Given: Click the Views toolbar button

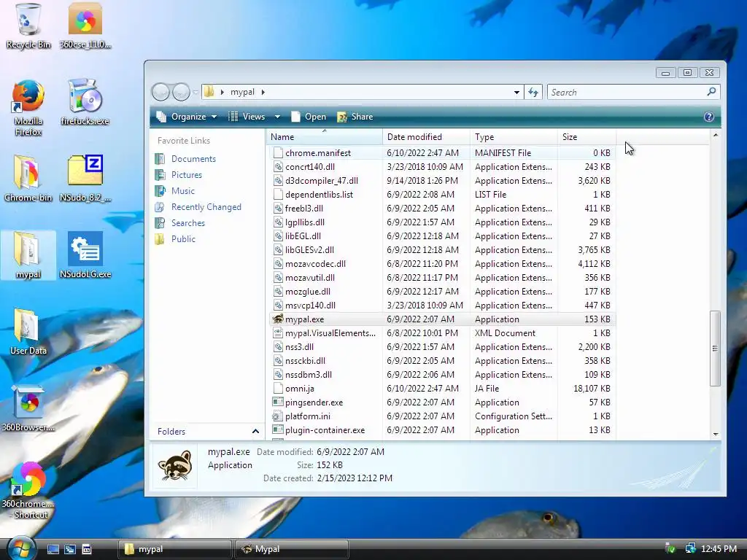Looking at the screenshot, I should (x=247, y=117).
